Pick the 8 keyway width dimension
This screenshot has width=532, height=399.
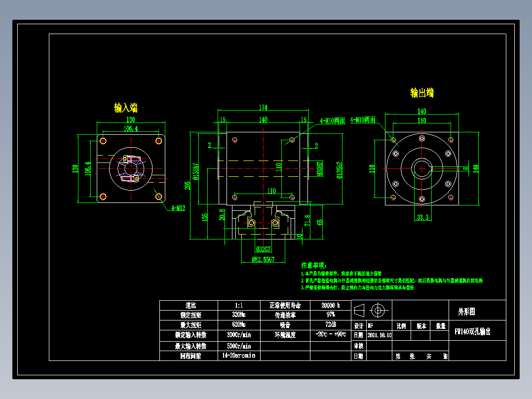[466, 168]
